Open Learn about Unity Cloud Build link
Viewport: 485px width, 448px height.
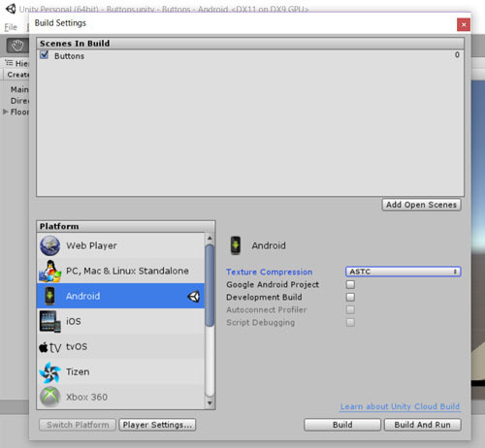pyautogui.click(x=400, y=406)
